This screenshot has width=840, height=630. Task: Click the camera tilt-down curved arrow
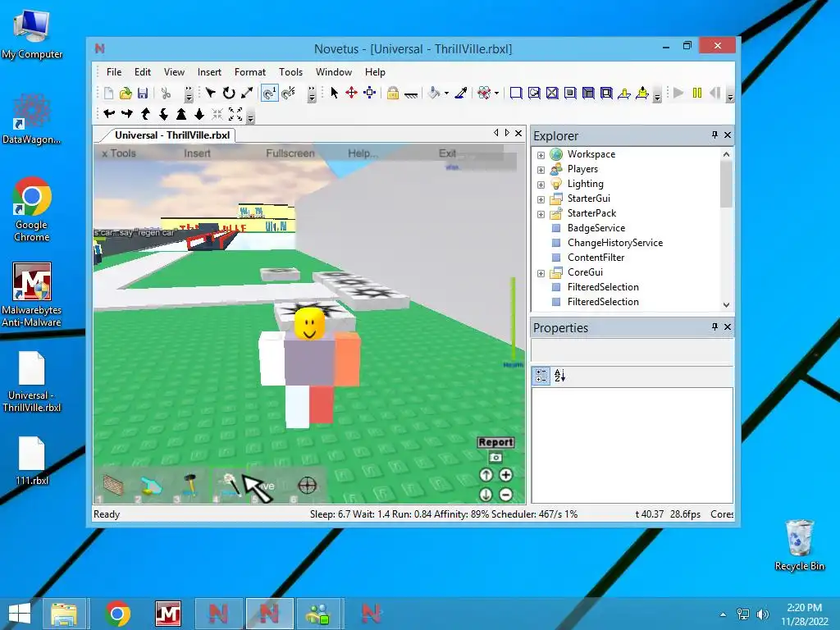coord(163,113)
